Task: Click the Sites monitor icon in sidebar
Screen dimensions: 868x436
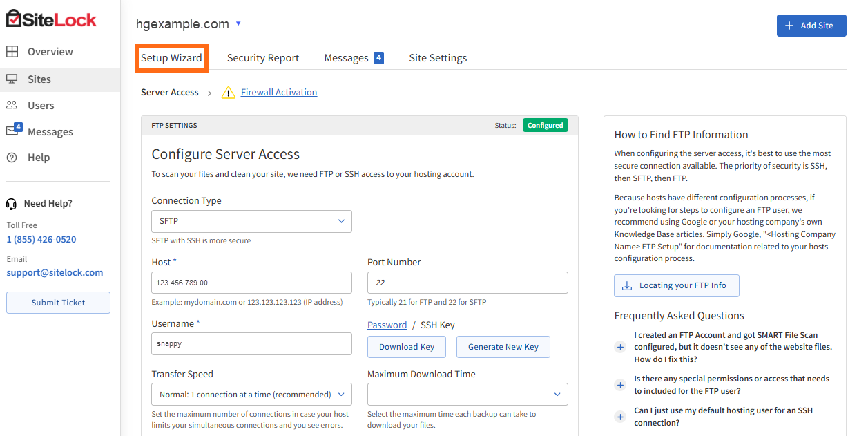Action: 12,79
